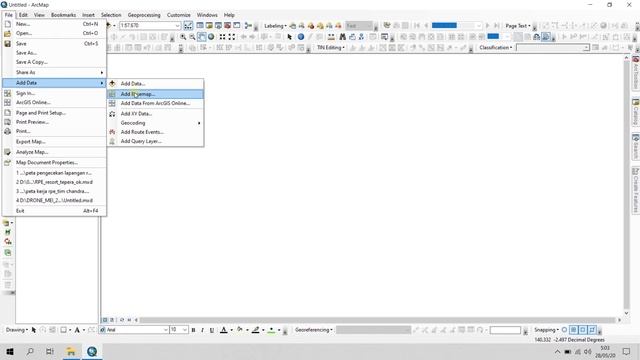The height and width of the screenshot is (360, 640).
Task: Click the font color swatch
Action: [224, 330]
